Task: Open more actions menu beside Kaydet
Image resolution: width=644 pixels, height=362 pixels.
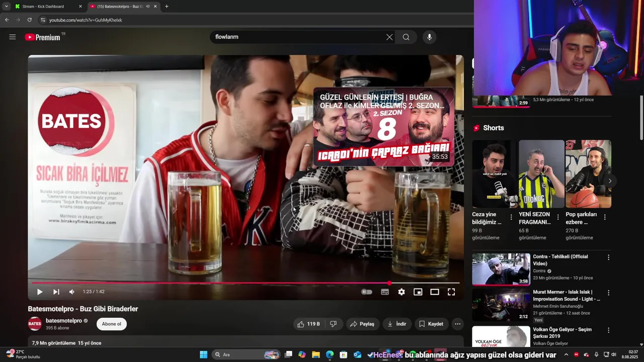Action: (x=457, y=324)
